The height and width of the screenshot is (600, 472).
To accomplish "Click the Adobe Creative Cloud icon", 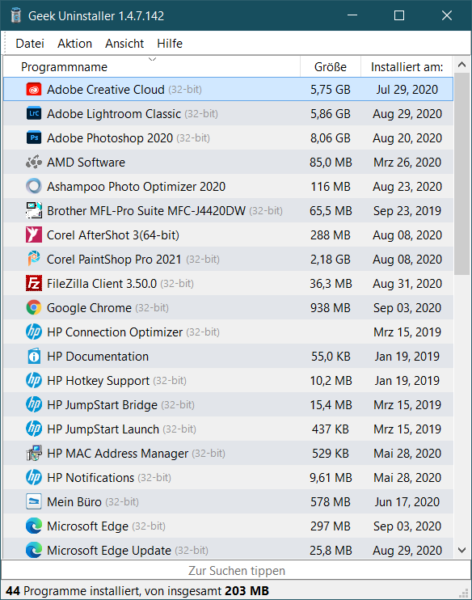I will coord(34,90).
